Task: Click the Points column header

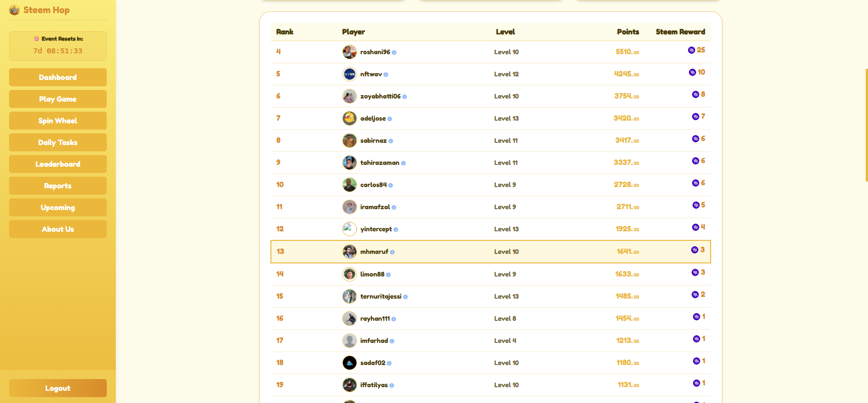Action: point(628,32)
